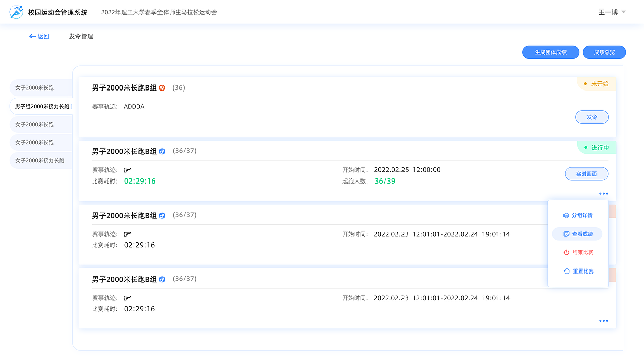
Task: Select the 女子2000米接力长跑 sidebar tab
Action: [39, 160]
